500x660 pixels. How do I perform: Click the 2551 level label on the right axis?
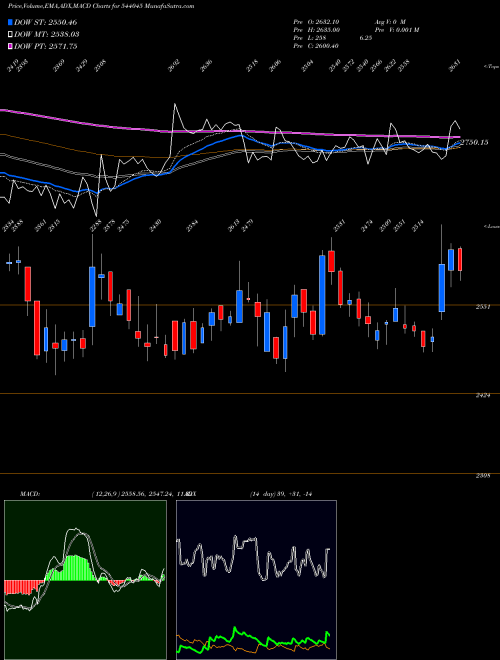[482, 307]
